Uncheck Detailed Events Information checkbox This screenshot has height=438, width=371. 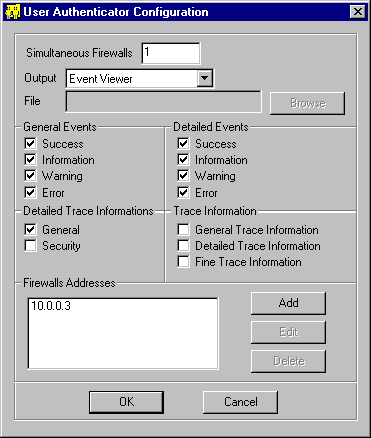pos(183,160)
